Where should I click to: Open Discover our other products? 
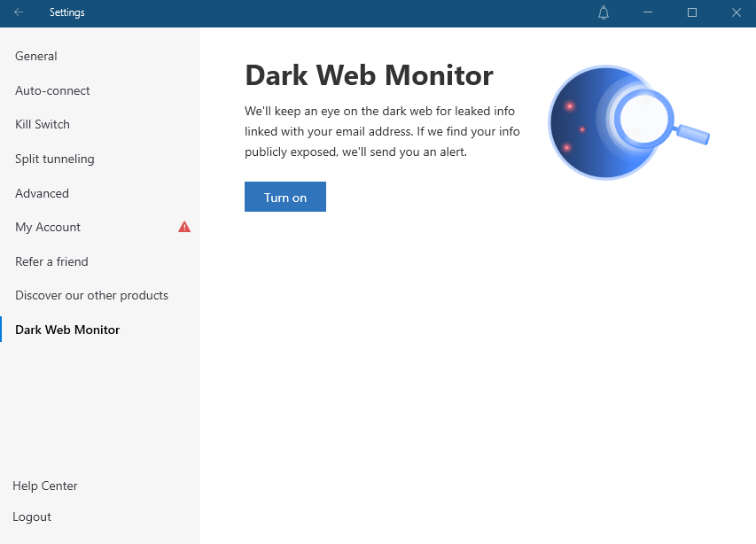[91, 295]
